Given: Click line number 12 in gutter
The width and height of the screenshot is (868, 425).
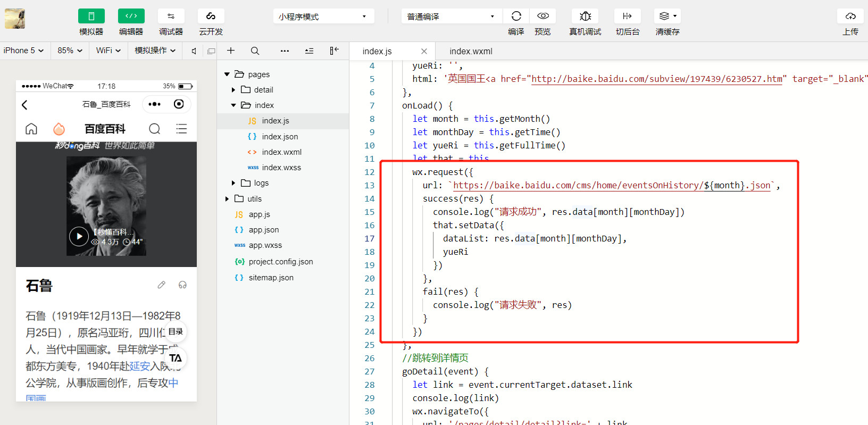Looking at the screenshot, I should point(369,172).
